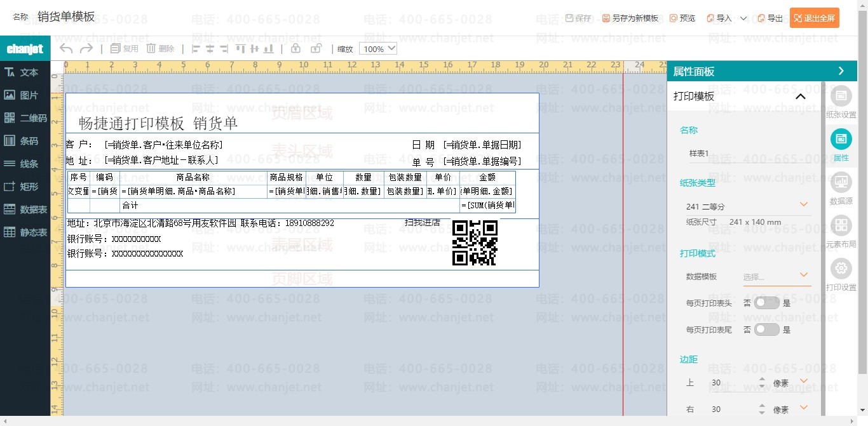868x426 pixels.
Task: Pick the 数据表 data table tool
Action: pyautogui.click(x=25, y=210)
